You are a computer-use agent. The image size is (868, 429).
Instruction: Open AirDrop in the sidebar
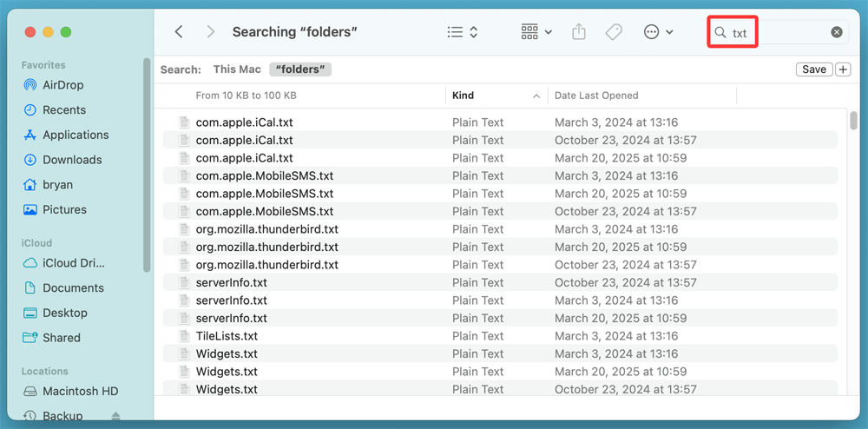click(x=54, y=85)
